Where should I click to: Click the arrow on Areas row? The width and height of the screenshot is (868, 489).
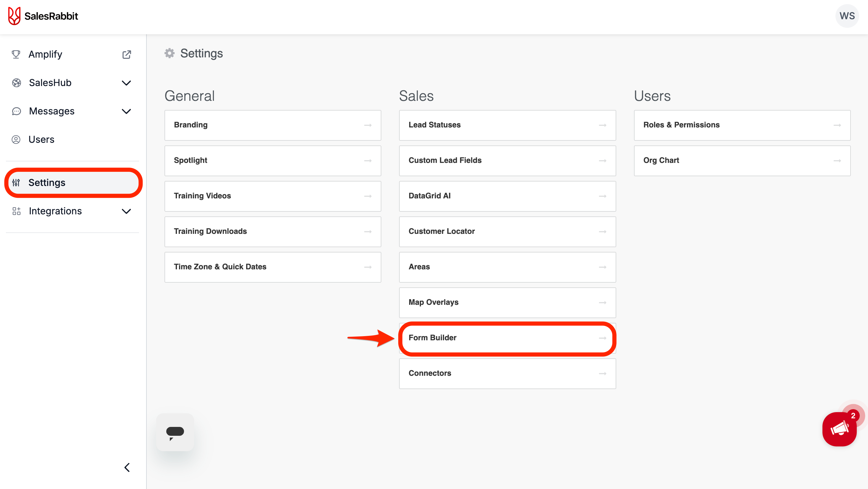coord(602,267)
